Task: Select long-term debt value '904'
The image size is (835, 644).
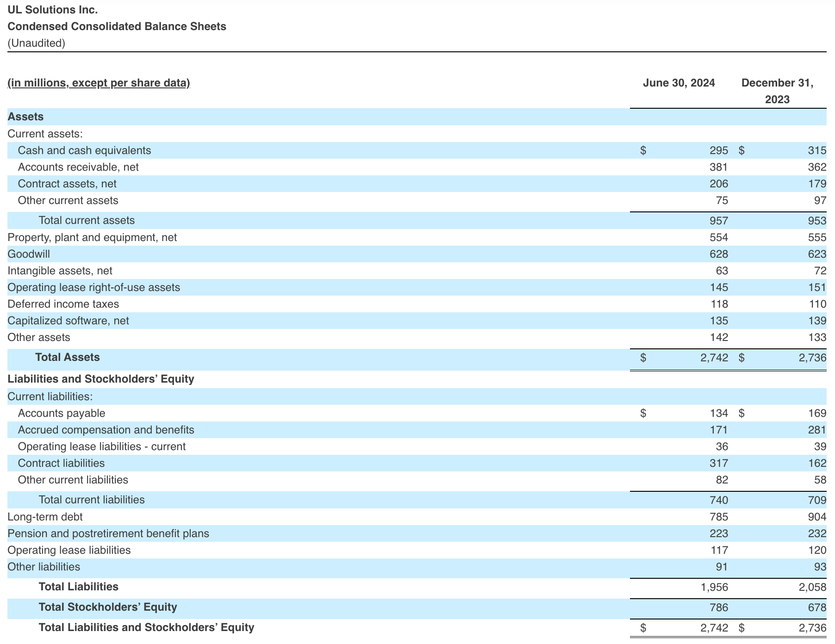Action: (x=817, y=517)
